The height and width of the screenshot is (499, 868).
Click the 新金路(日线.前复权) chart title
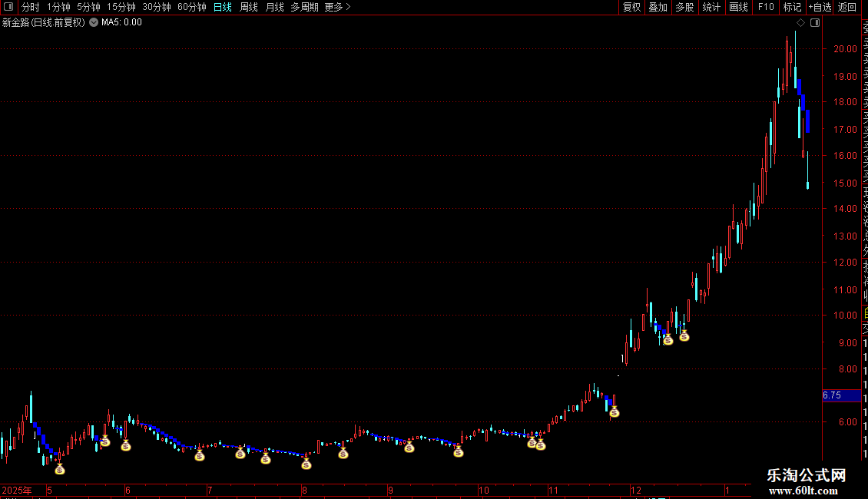click(44, 22)
